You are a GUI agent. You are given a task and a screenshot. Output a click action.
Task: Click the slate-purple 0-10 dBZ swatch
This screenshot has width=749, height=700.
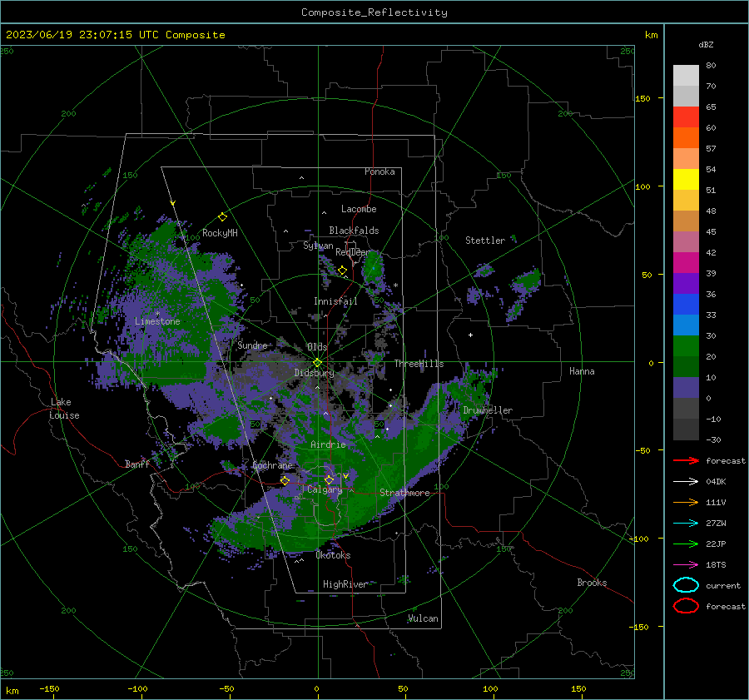pyautogui.click(x=686, y=388)
